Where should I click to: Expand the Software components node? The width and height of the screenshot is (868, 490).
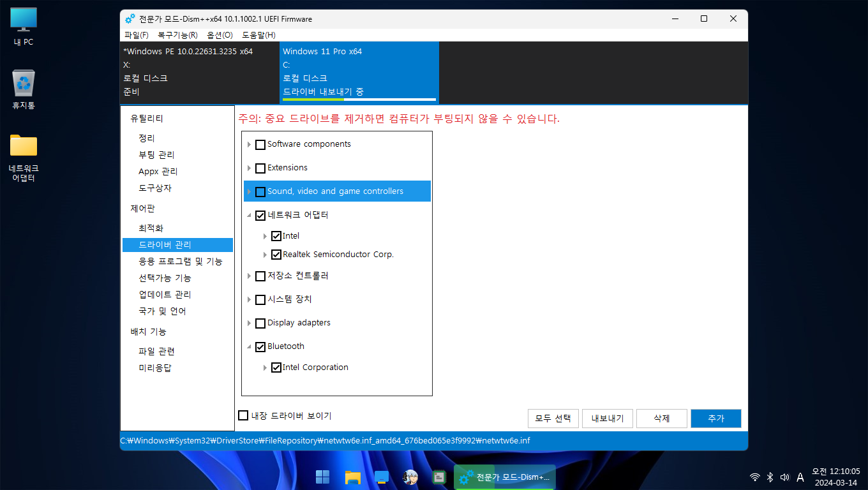click(250, 145)
